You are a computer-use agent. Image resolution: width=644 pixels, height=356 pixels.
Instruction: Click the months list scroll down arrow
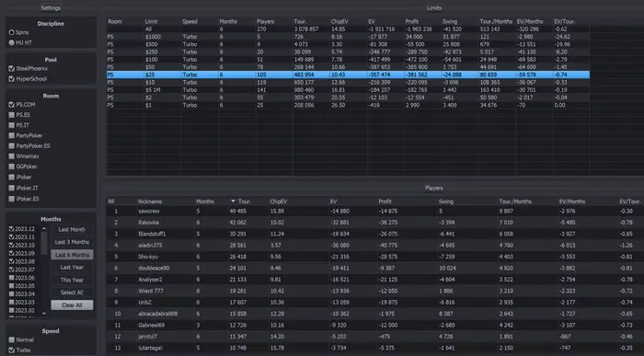(44, 314)
